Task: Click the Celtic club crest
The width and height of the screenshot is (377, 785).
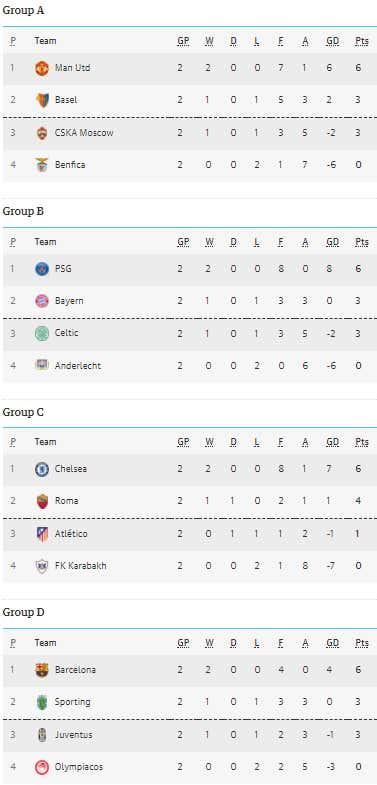Action: pyautogui.click(x=42, y=333)
